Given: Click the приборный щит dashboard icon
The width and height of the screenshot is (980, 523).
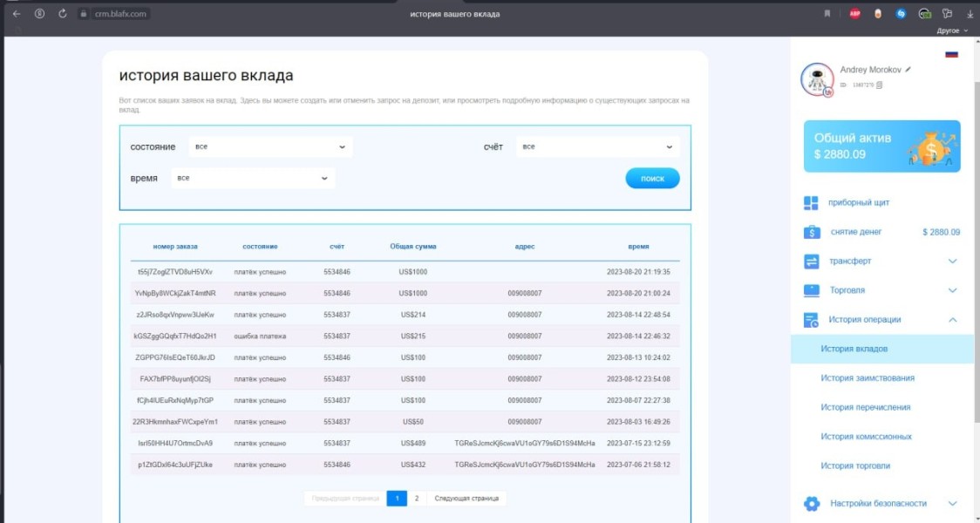Looking at the screenshot, I should pyautogui.click(x=811, y=203).
